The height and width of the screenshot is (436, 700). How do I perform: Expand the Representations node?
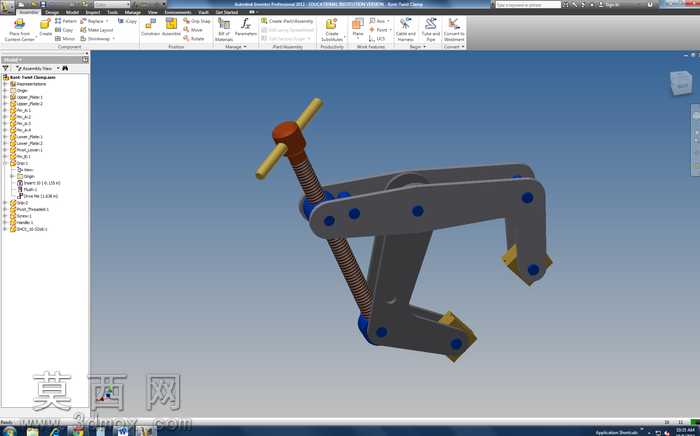5,84
